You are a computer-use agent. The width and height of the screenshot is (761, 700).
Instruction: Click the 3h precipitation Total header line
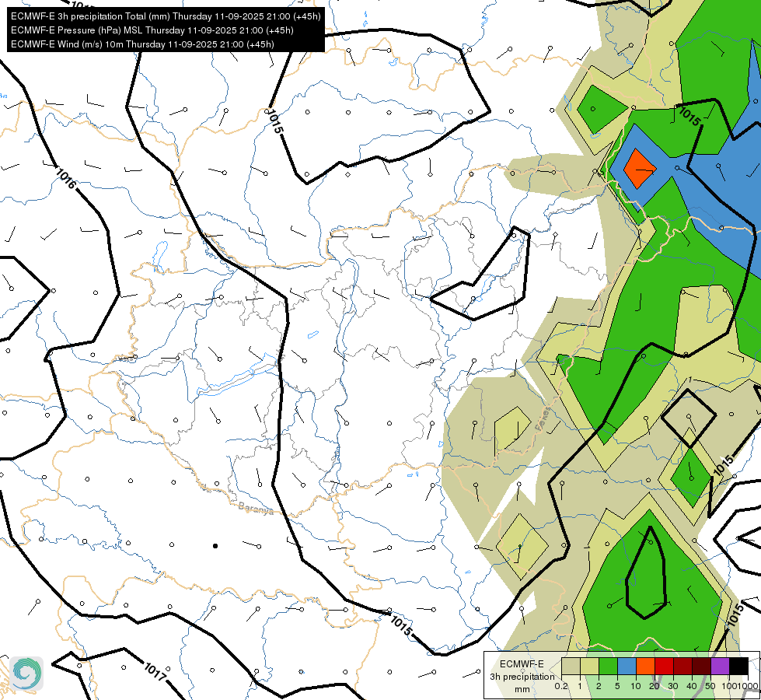pos(166,16)
